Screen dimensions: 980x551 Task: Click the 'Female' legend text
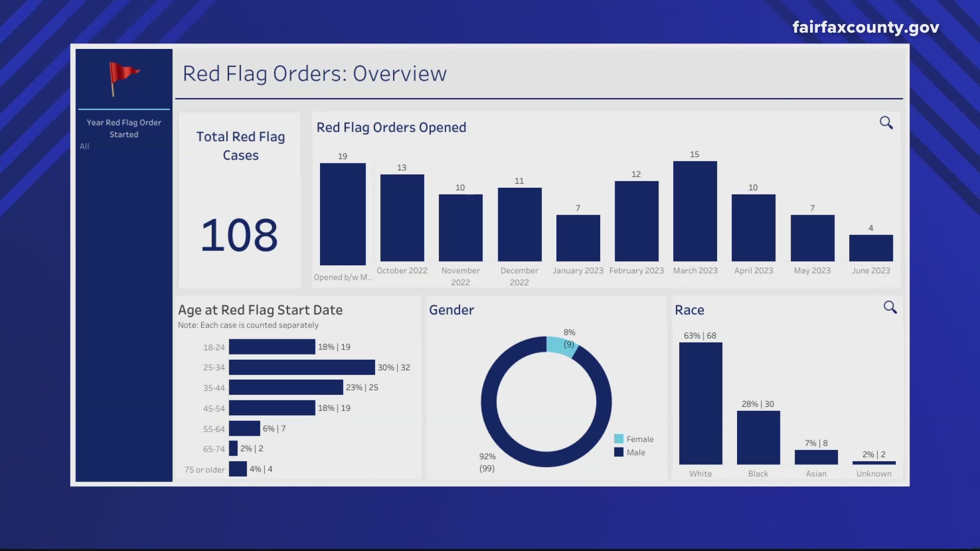[640, 439]
